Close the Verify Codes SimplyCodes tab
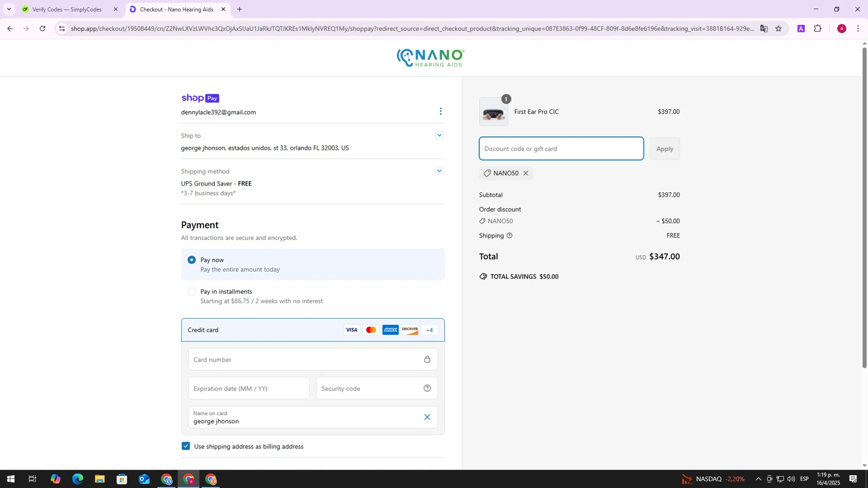This screenshot has height=488, width=868. (116, 9)
